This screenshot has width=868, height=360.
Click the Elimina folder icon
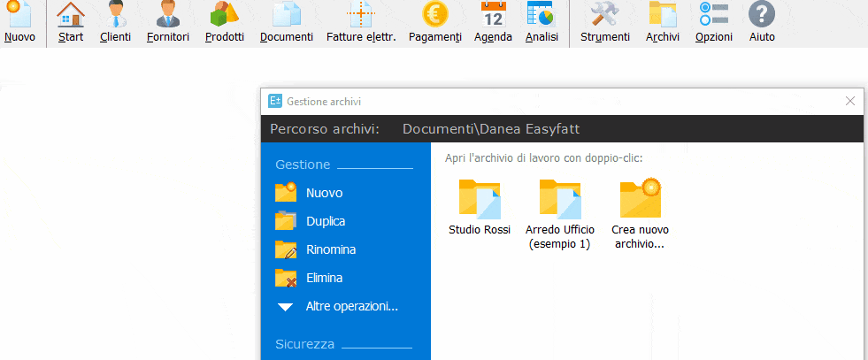pyautogui.click(x=286, y=277)
